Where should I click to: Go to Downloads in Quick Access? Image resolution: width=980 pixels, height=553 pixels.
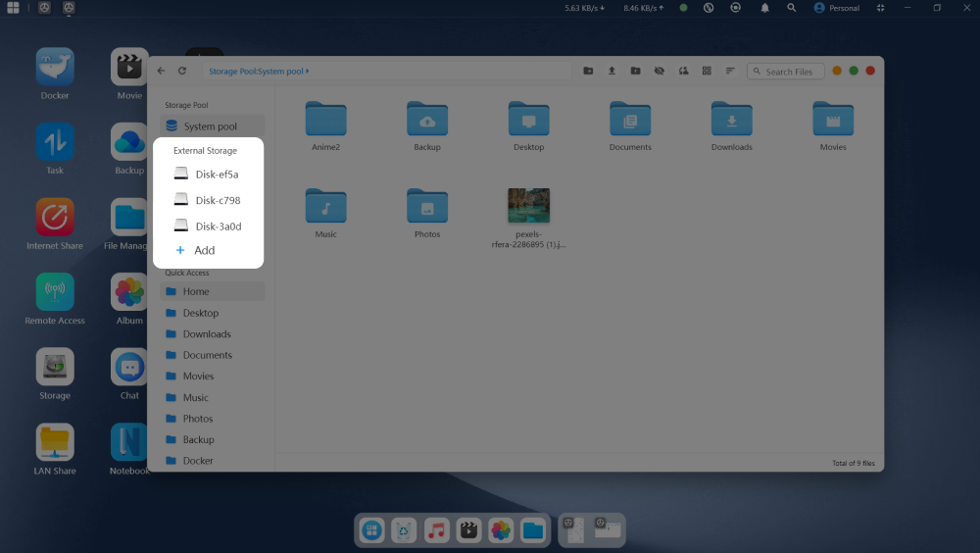point(206,334)
